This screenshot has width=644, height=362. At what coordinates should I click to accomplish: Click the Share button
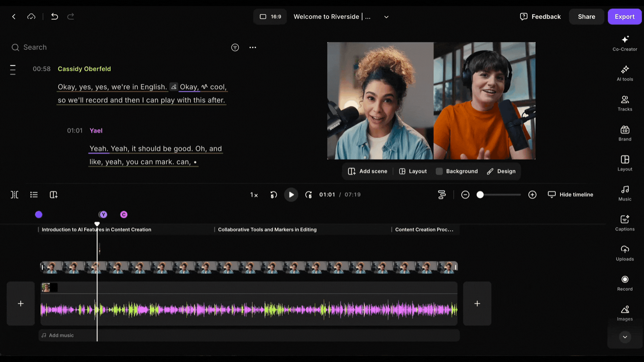586,17
